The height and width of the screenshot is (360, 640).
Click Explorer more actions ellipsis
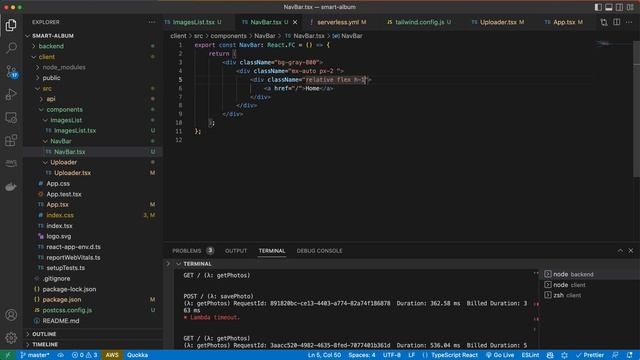(x=152, y=22)
